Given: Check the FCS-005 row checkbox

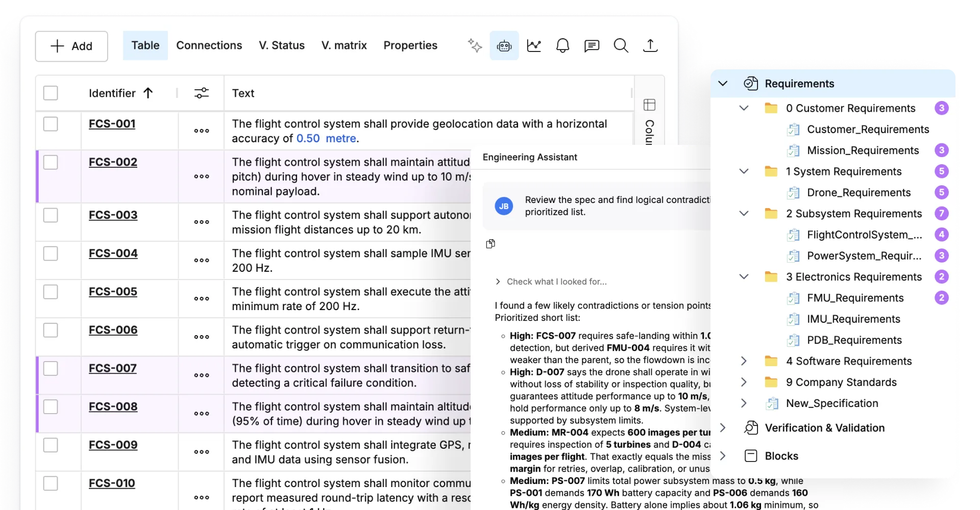Looking at the screenshot, I should (x=51, y=292).
